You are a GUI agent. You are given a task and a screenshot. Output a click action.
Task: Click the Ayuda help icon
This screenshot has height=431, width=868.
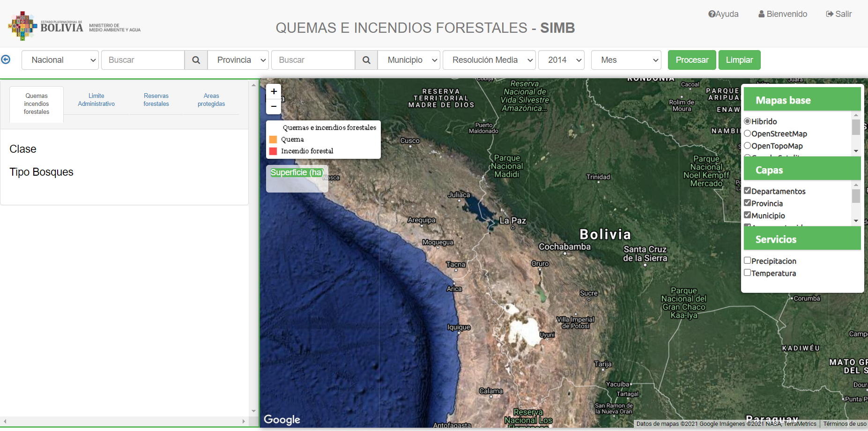[x=712, y=14]
